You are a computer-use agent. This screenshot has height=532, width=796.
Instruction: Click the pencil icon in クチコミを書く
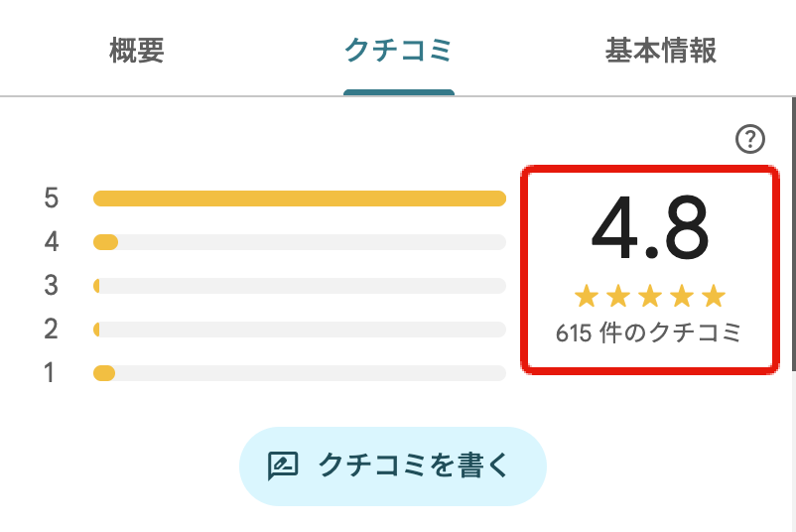[x=283, y=465]
